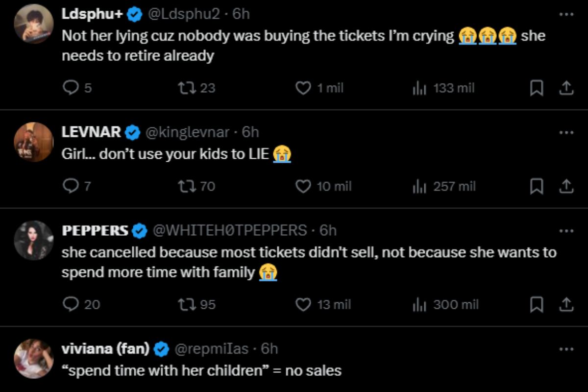Open the @WHITEH0TPEPPERS profile handle
The width and height of the screenshot is (588, 392).
click(x=230, y=230)
